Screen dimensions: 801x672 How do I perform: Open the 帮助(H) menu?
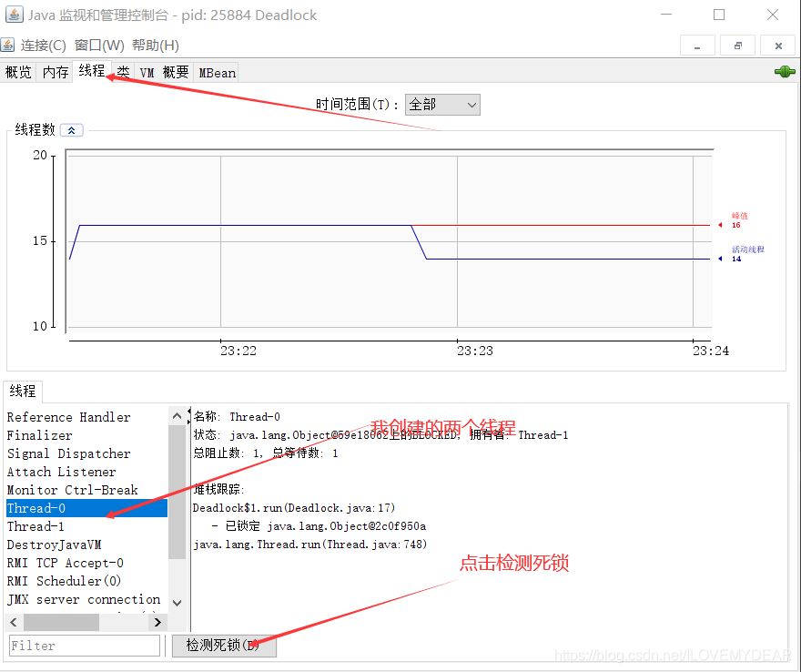(x=156, y=46)
